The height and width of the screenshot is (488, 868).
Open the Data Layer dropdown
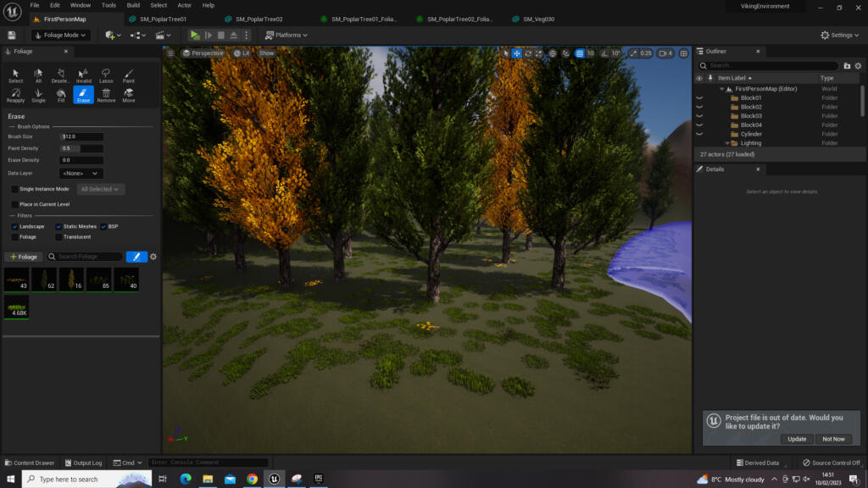click(81, 173)
